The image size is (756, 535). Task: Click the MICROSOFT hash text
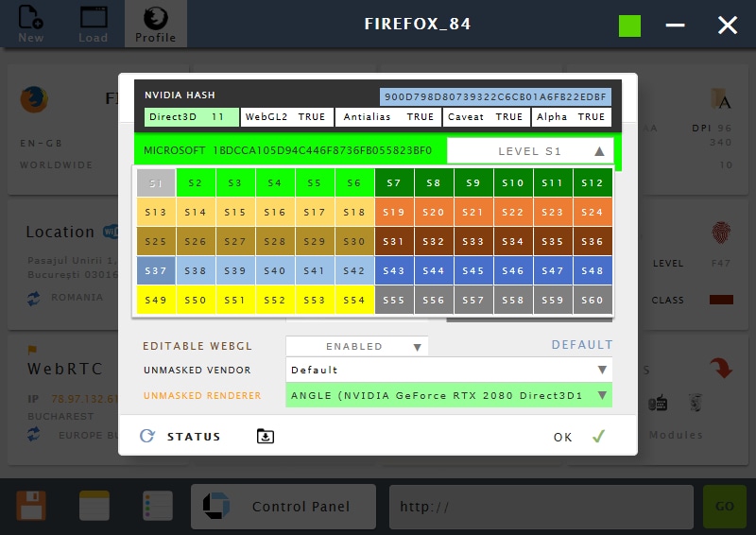pyautogui.click(x=288, y=150)
